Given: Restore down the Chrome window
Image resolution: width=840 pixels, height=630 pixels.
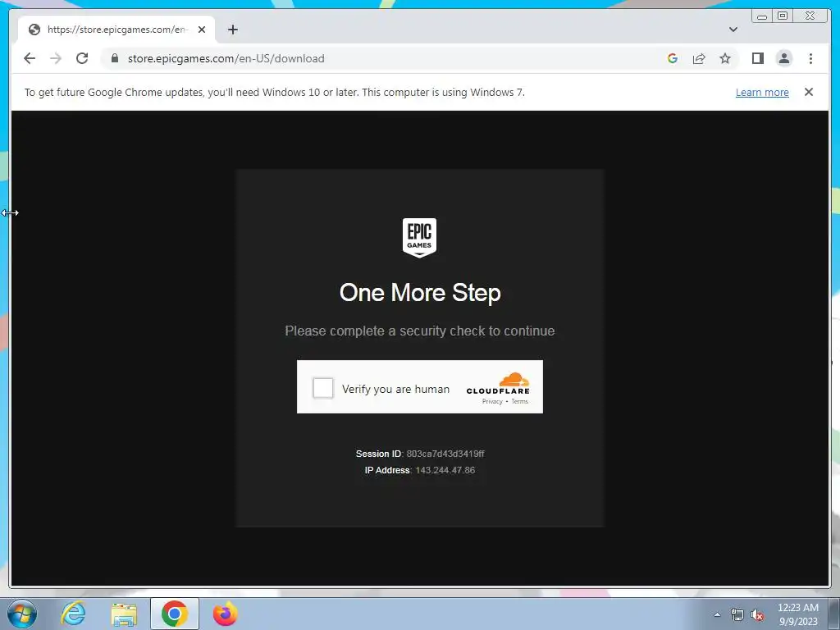Looking at the screenshot, I should click(783, 16).
